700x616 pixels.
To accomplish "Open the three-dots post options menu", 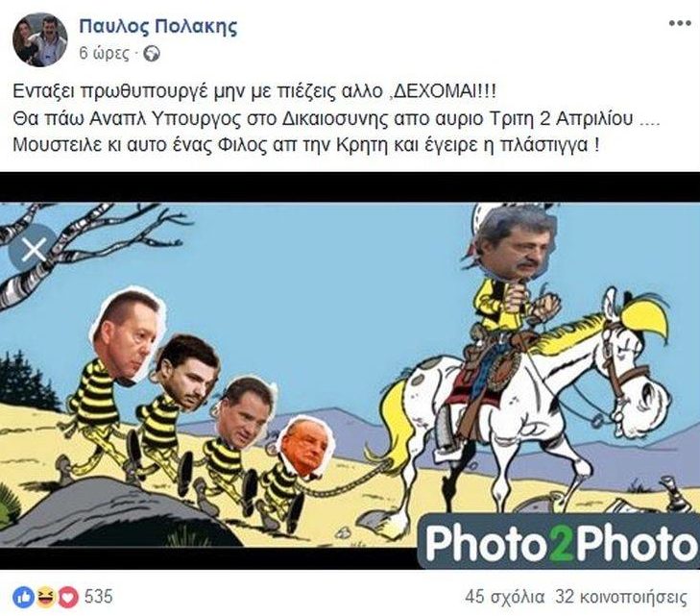I will tap(680, 24).
